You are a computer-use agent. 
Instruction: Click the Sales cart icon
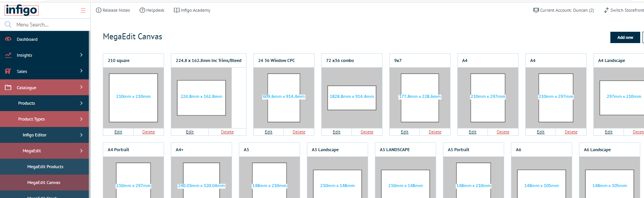(x=8, y=71)
